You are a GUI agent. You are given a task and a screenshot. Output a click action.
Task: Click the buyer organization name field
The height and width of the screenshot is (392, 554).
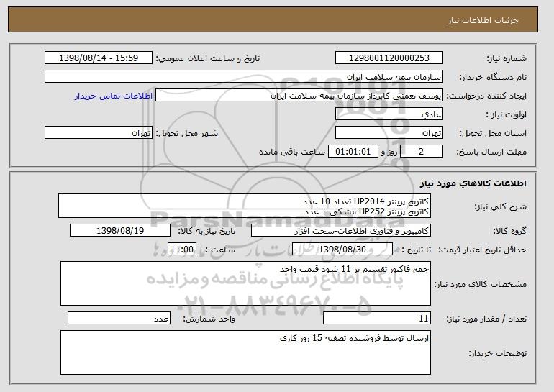coord(244,77)
